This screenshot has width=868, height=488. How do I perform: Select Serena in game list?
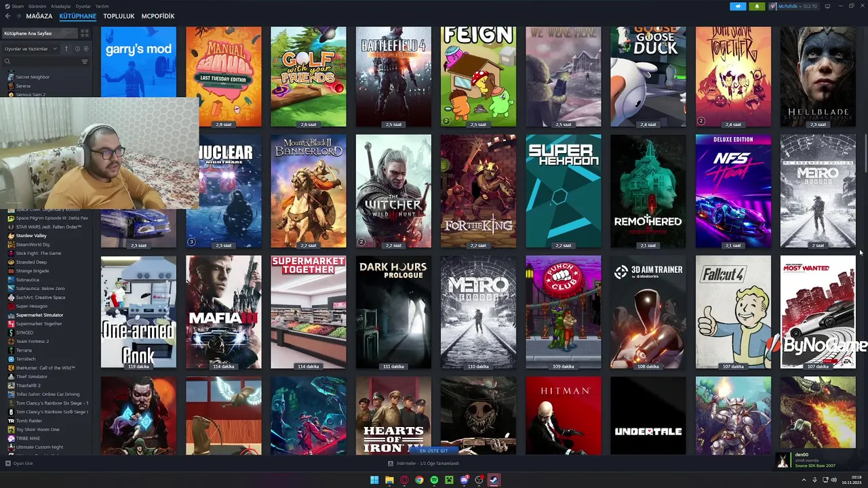coord(23,86)
